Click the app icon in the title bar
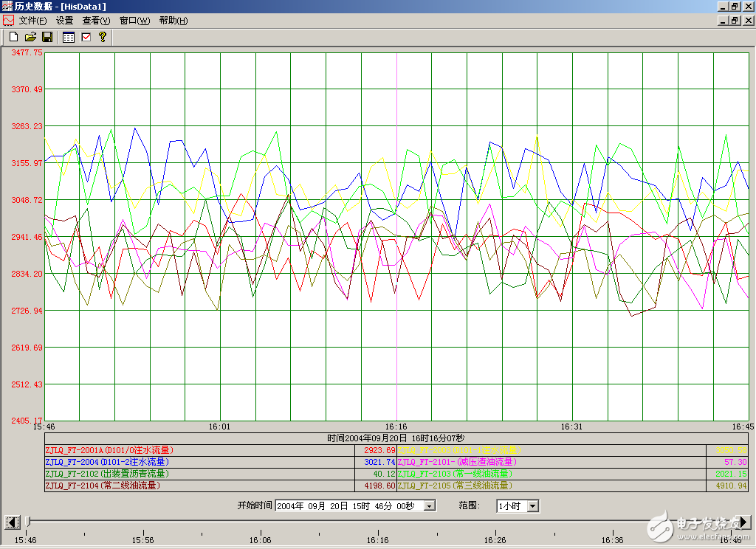Screen dimensions: 756x549 (x=7, y=6)
